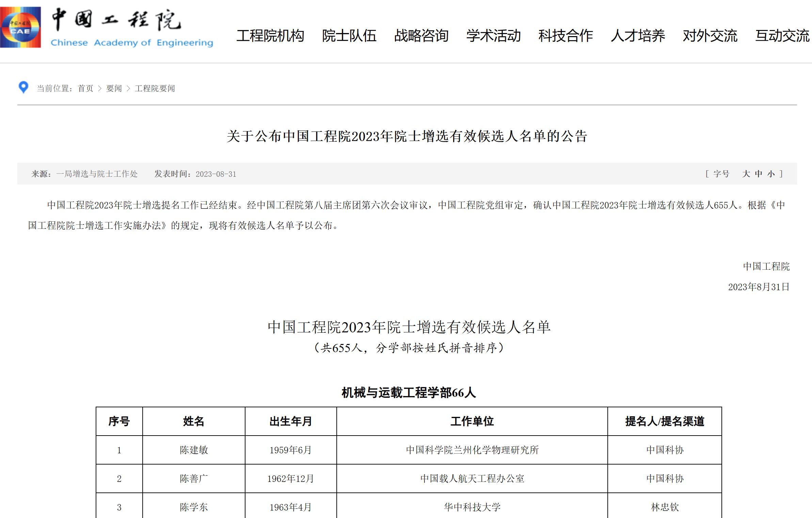This screenshot has height=518, width=812.
Task: Open the 学术活动 menu
Action: [x=494, y=36]
